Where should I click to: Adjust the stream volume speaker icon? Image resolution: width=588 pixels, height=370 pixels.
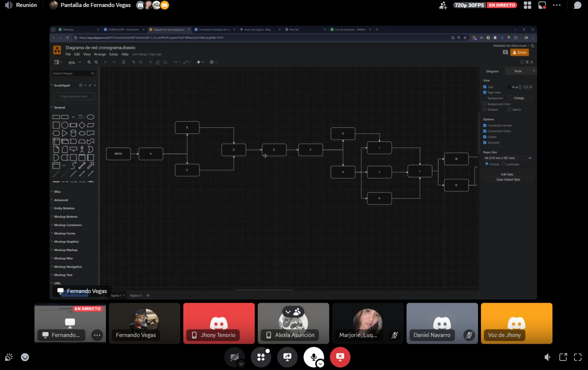coord(548,357)
